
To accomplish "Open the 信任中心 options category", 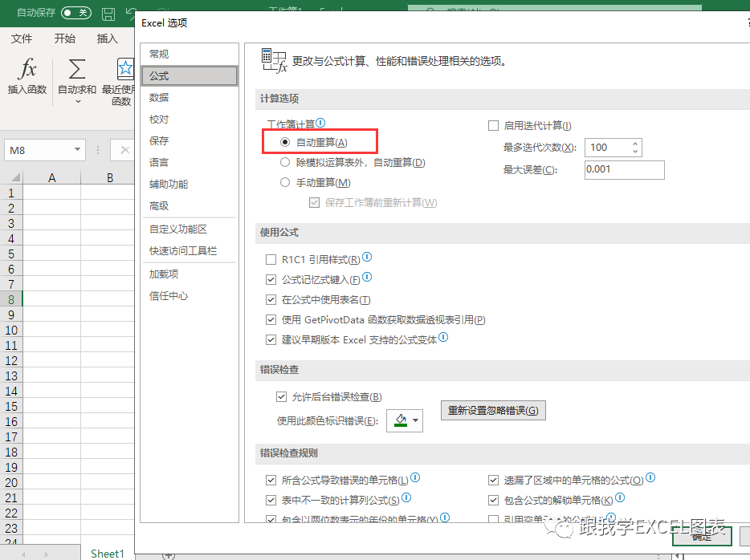I will [x=190, y=296].
